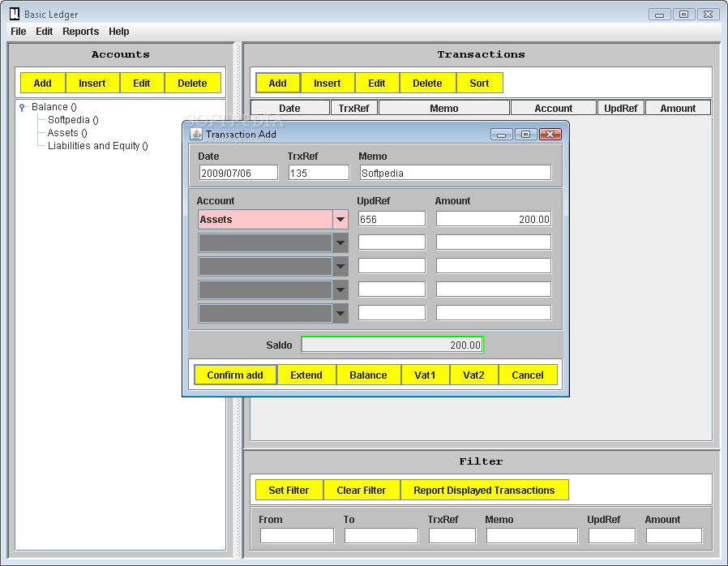Click the Java icon in Transaction Add title bar
The width and height of the screenshot is (728, 566).
[x=196, y=134]
